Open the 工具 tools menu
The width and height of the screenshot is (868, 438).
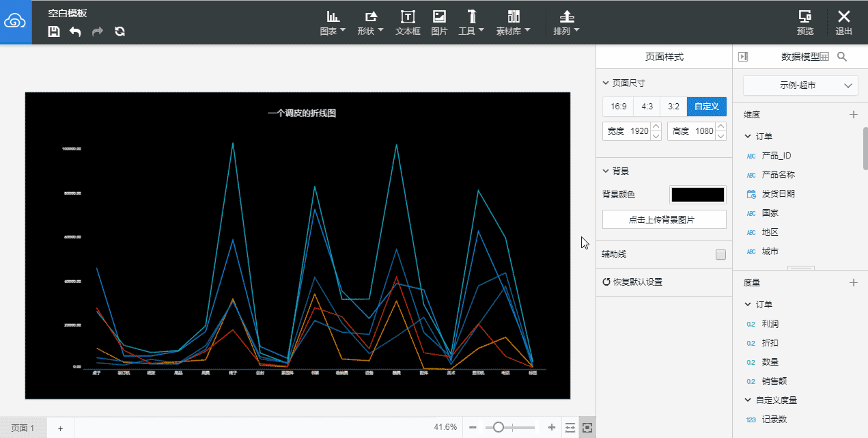pyautogui.click(x=471, y=23)
